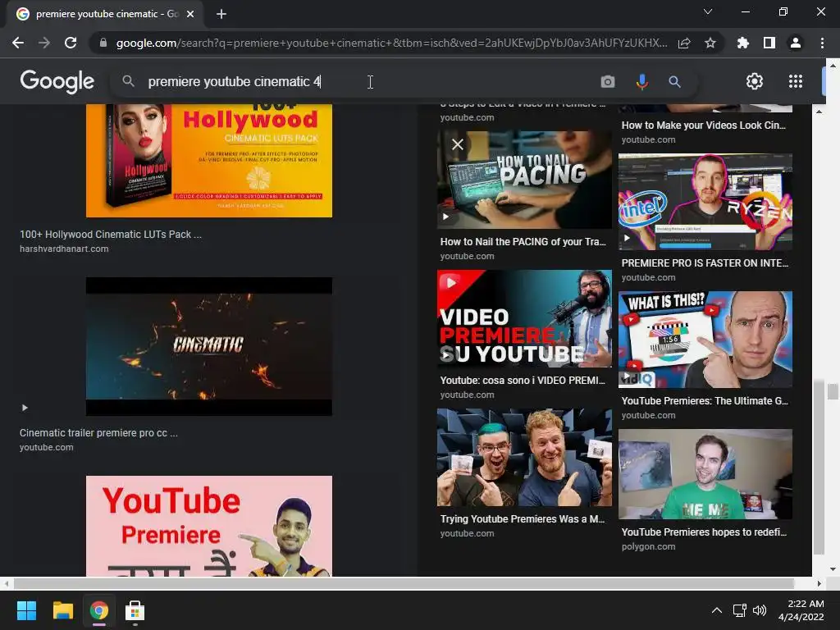Open Chrome's three-dot menu
This screenshot has width=840, height=630.
pos(822,43)
